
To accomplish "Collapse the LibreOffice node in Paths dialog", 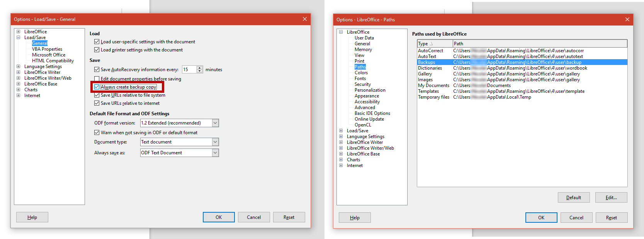I will click(341, 32).
